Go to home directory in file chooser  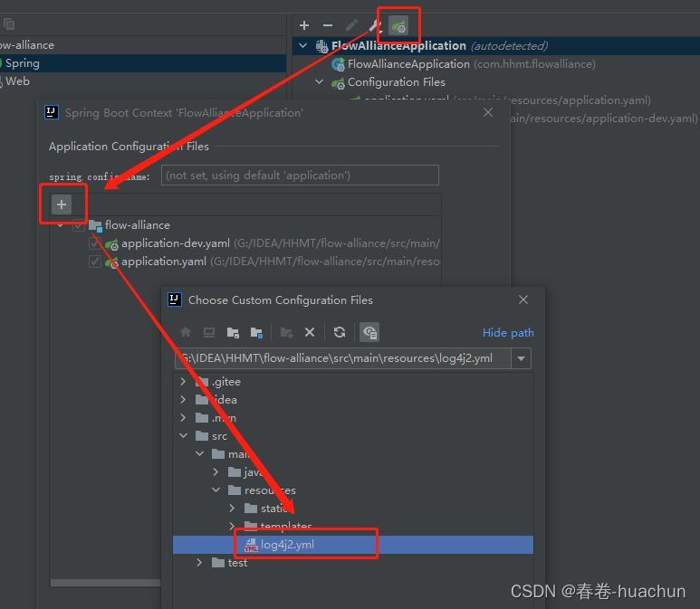pos(186,332)
